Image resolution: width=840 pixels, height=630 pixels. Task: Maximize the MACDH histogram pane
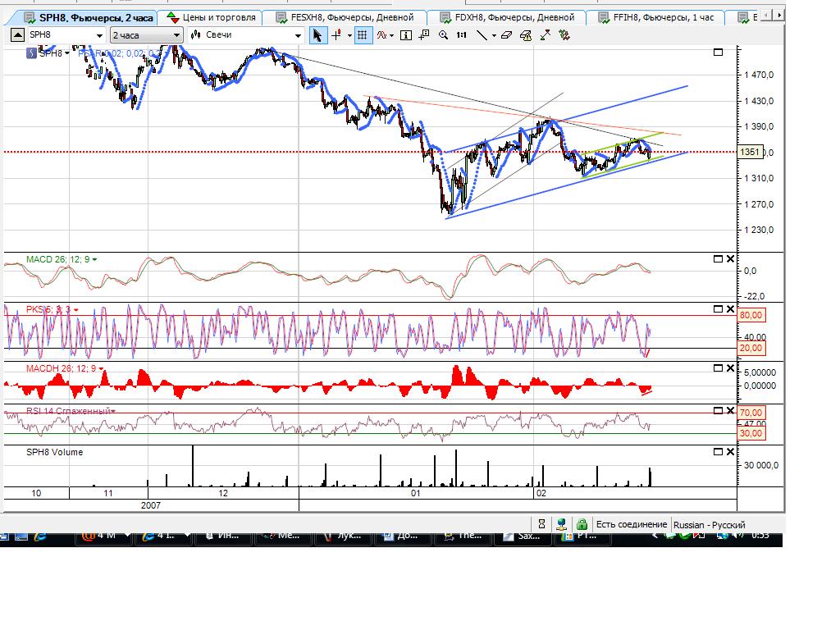[x=719, y=368]
